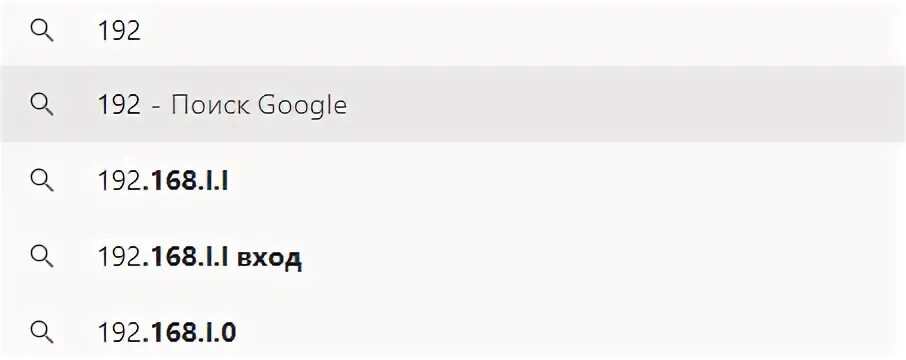Select the '192 - Поиск Google' suggestion
906x360 pixels.
(x=453, y=104)
